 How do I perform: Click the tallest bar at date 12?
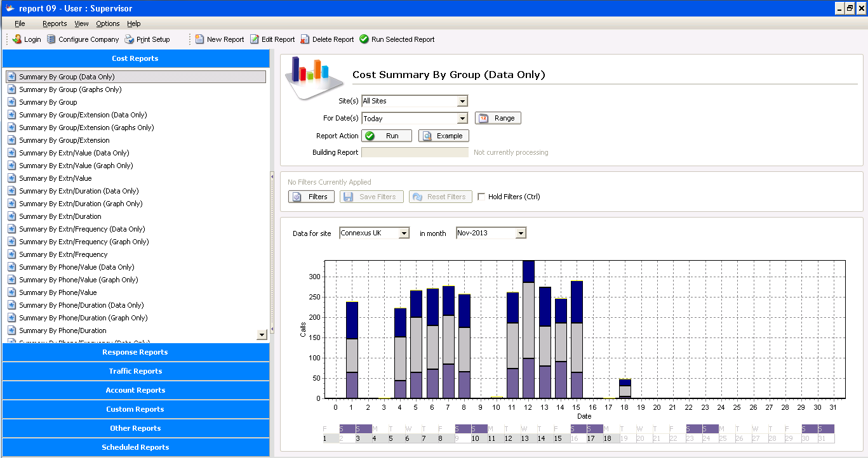pyautogui.click(x=528, y=329)
